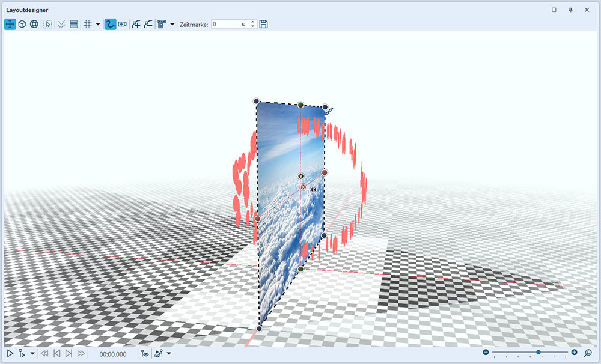The height and width of the screenshot is (364, 601).
Task: Click the Zeitmarke seconds input field
Action: (x=228, y=25)
